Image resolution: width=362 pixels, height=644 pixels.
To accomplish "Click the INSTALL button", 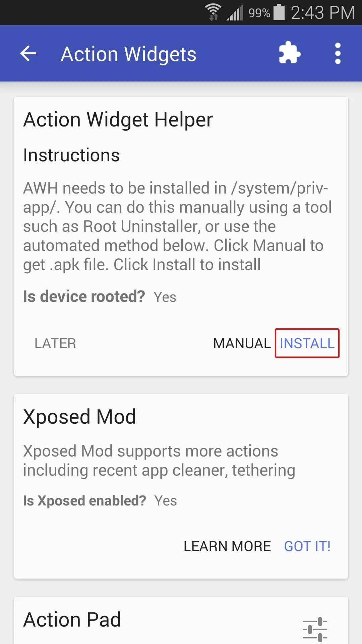I will point(307,343).
